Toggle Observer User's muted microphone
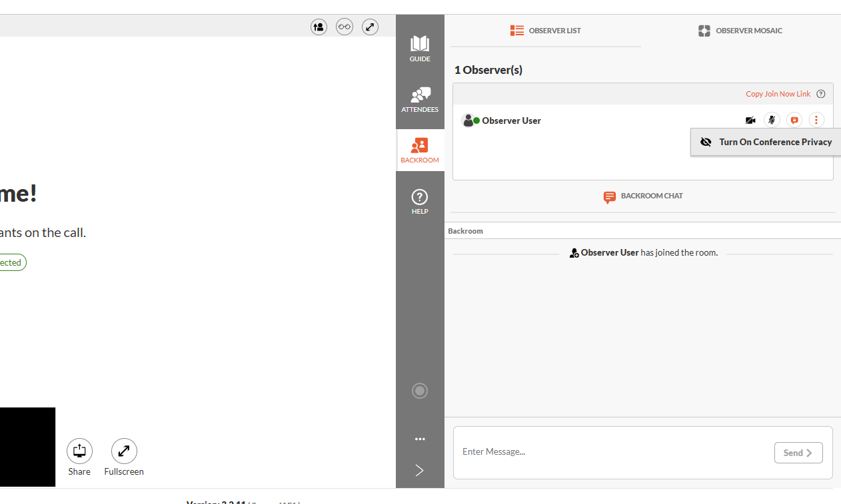Screen dimensions: 841x504 772,121
